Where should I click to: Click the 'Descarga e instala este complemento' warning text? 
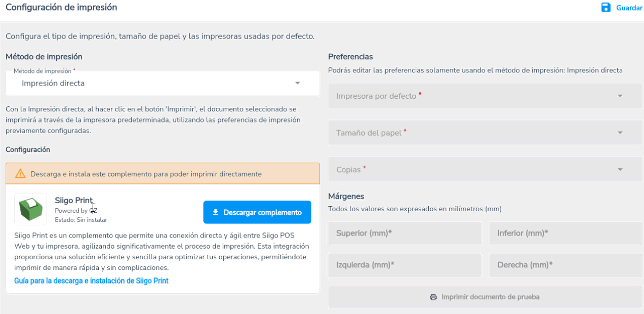146,174
